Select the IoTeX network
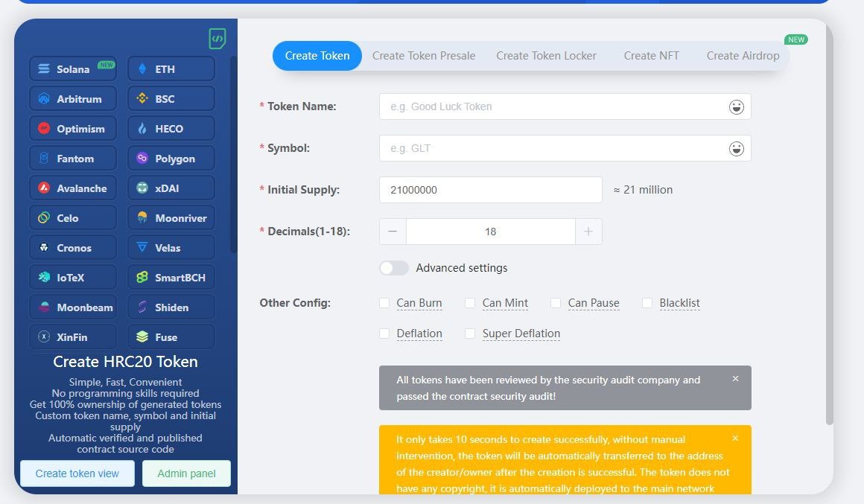The width and height of the screenshot is (864, 504). (73, 277)
